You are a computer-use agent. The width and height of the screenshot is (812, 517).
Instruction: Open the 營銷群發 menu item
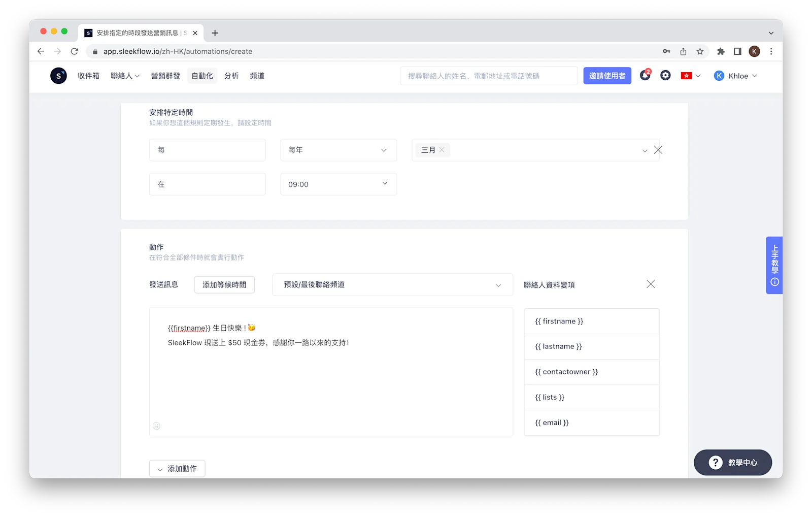point(165,76)
